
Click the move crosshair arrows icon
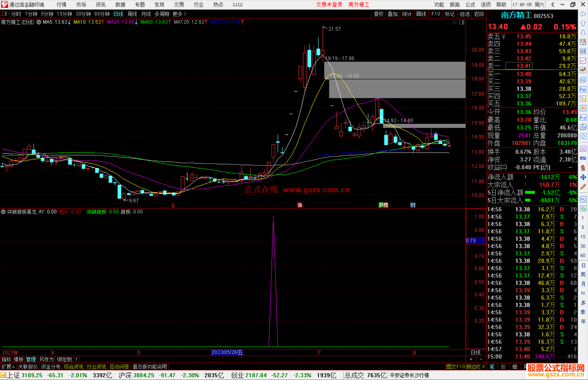pos(583,177)
